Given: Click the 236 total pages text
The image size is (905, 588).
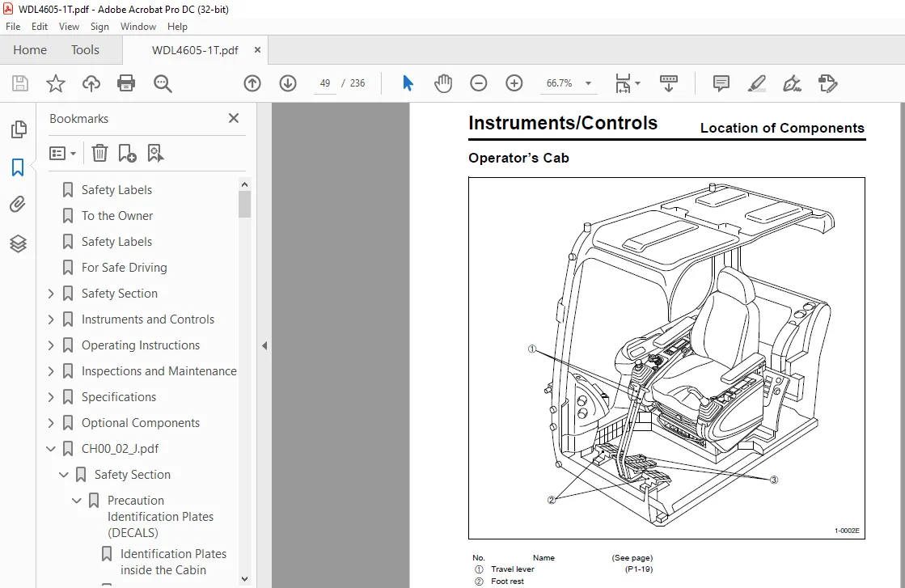Looking at the screenshot, I should (x=357, y=83).
